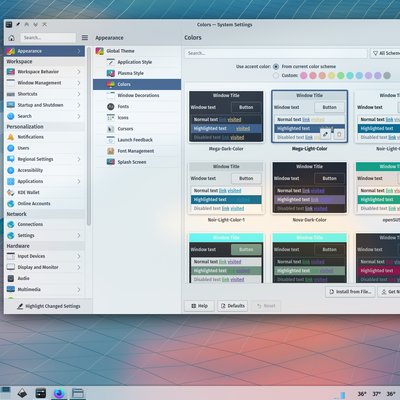The image size is (400, 400).
Task: Expand the Shortcuts category
Action: click(79, 94)
